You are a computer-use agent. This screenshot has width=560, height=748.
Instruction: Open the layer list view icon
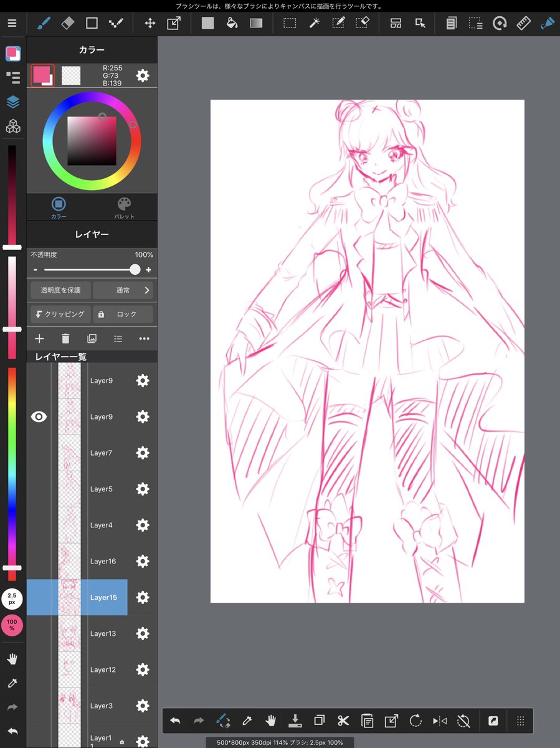click(118, 338)
